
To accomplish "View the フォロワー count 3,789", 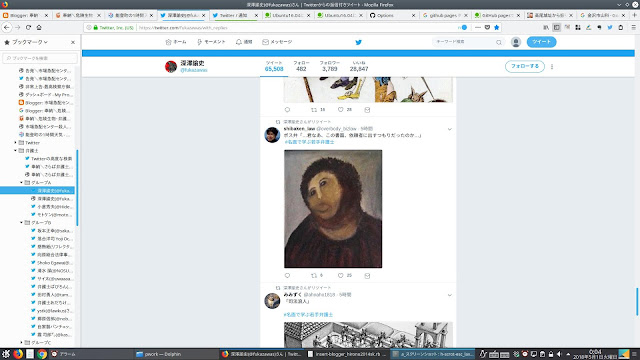I will tap(329, 66).
